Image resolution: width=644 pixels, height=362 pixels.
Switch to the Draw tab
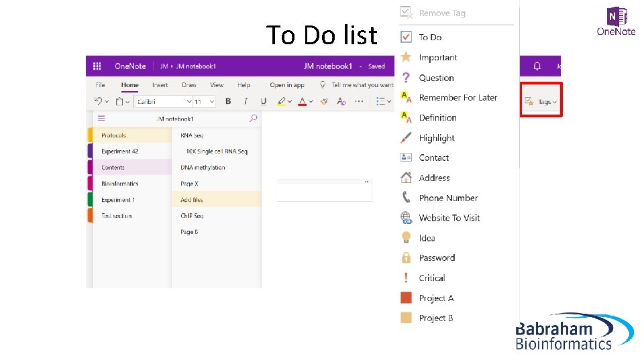point(189,85)
